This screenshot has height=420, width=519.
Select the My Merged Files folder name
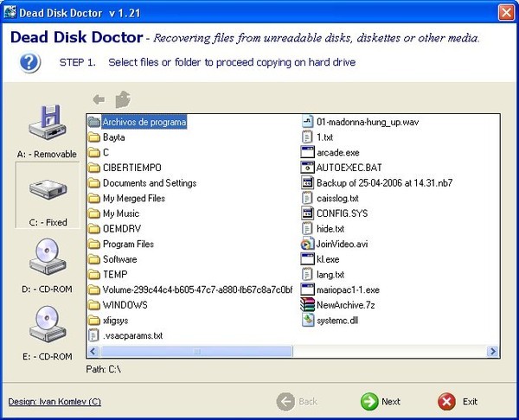tap(134, 198)
